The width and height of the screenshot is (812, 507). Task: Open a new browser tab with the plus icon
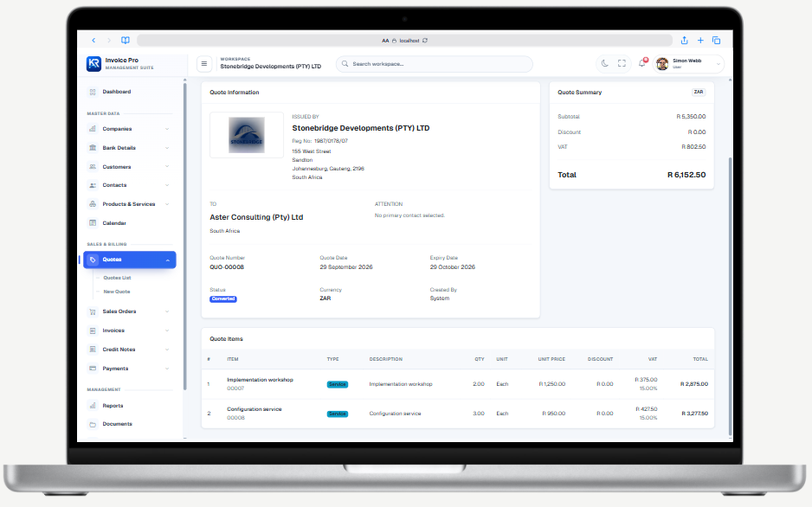coord(700,41)
